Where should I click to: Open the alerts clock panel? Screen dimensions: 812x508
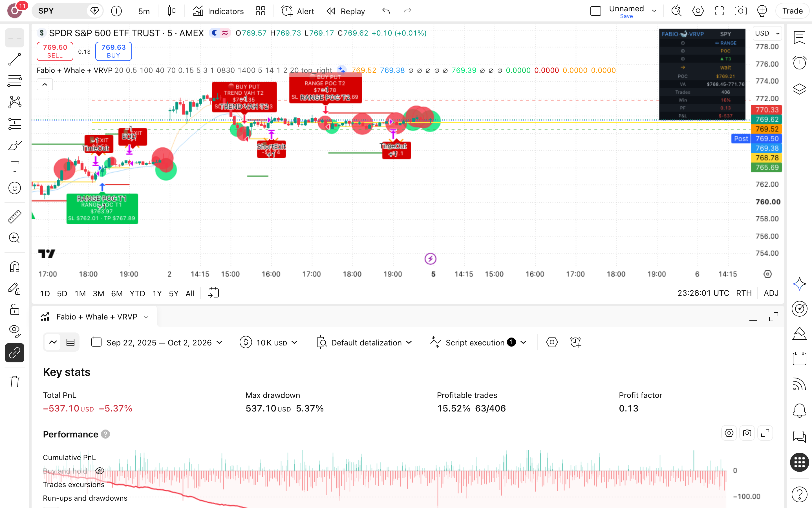[x=800, y=63]
